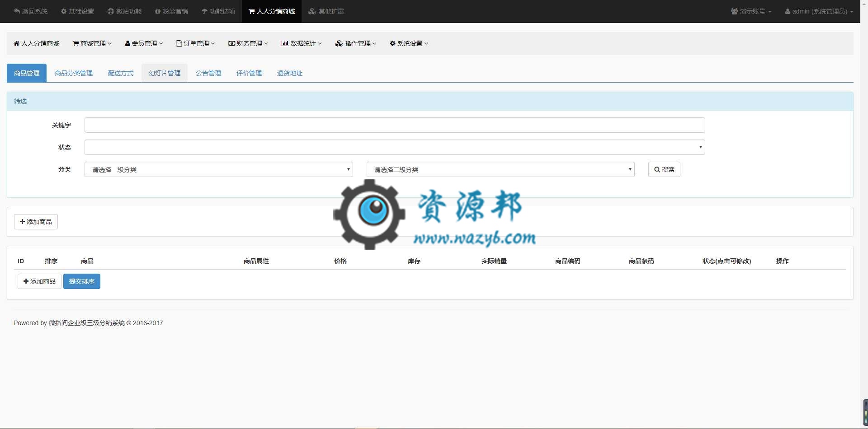Switch to the 退货地址 tab
This screenshot has height=429, width=868.
[x=290, y=73]
